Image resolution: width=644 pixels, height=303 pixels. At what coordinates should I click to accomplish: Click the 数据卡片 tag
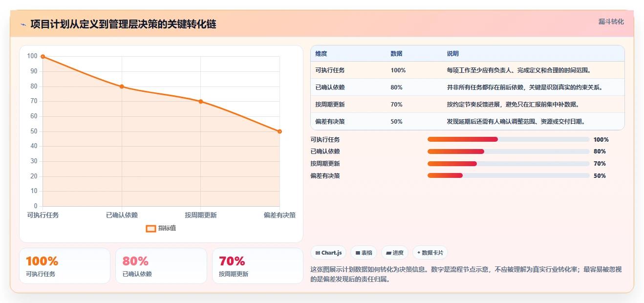tap(430, 253)
